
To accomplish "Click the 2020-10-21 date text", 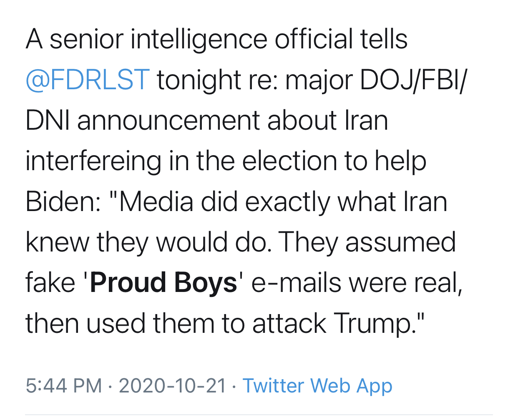I will [x=172, y=386].
